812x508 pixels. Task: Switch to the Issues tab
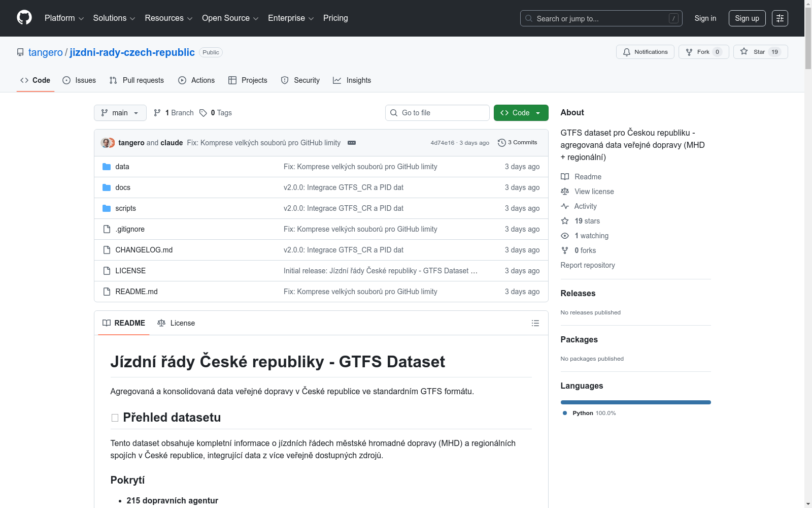79,80
